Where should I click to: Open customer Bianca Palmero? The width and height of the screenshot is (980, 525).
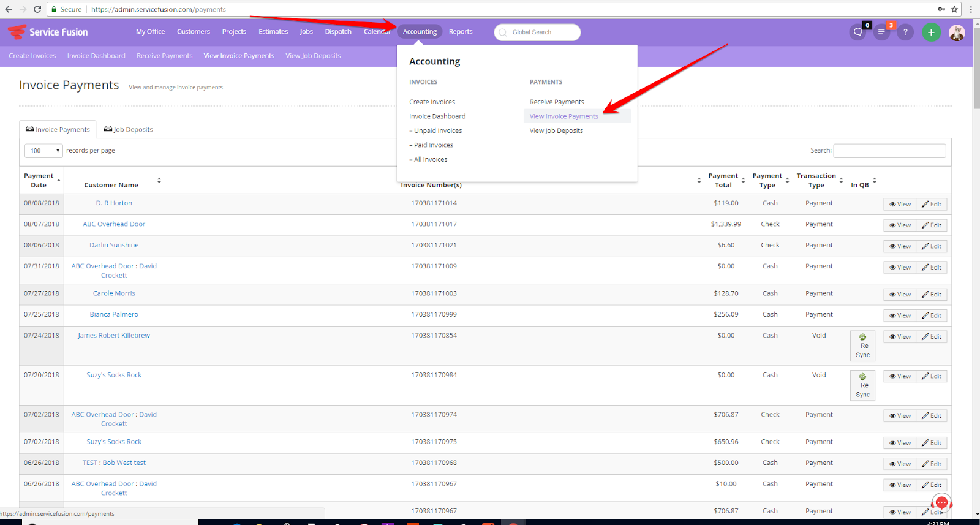(114, 314)
